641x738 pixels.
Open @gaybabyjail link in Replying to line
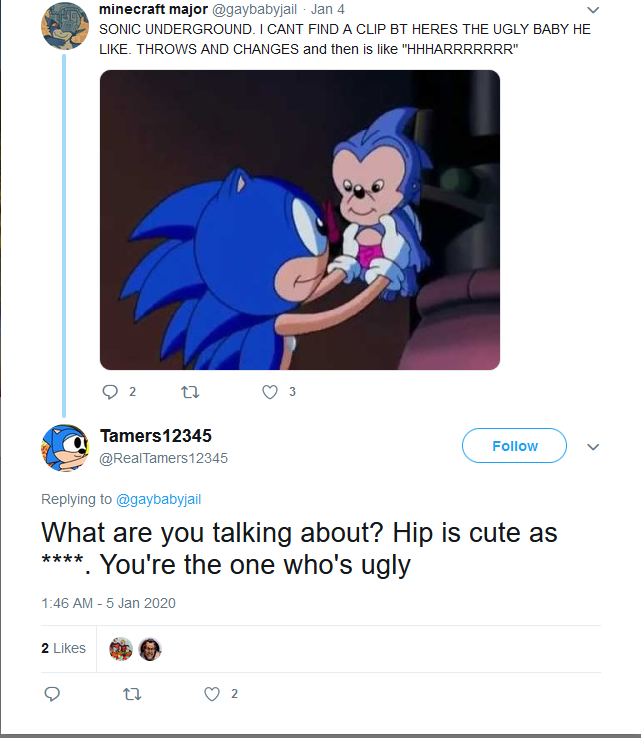pos(159,499)
